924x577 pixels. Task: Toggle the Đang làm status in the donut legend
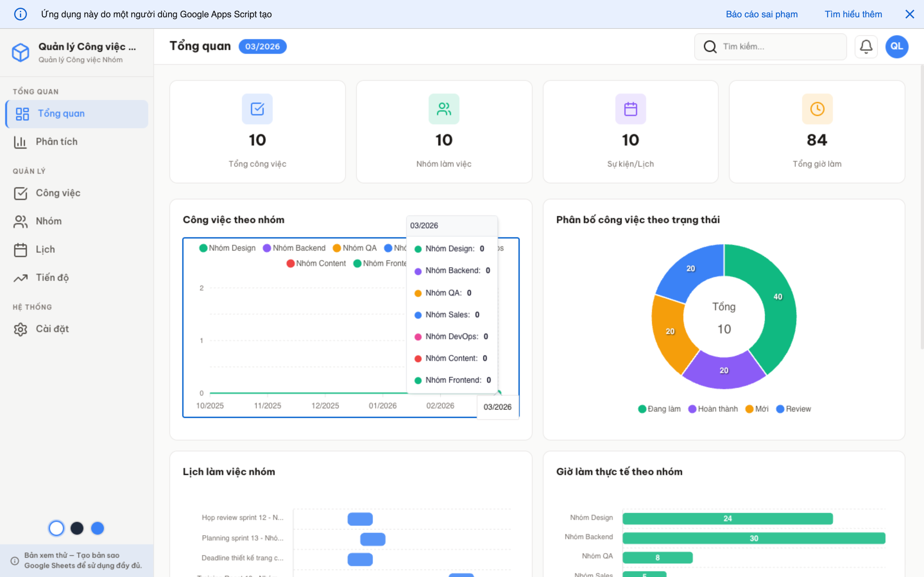click(x=659, y=409)
